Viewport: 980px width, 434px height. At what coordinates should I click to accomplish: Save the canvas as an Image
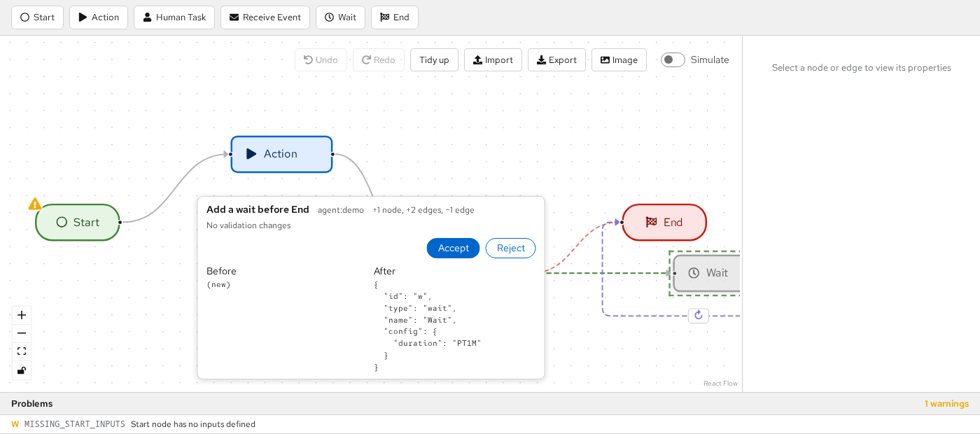pyautogui.click(x=619, y=60)
